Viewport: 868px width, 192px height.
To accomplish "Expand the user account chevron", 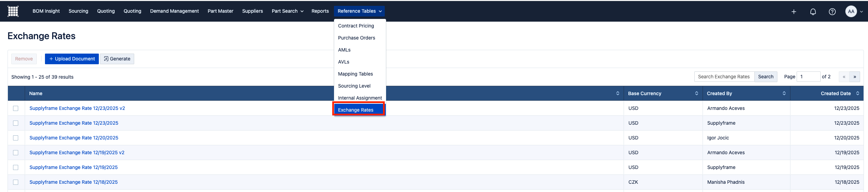I will click(x=861, y=12).
